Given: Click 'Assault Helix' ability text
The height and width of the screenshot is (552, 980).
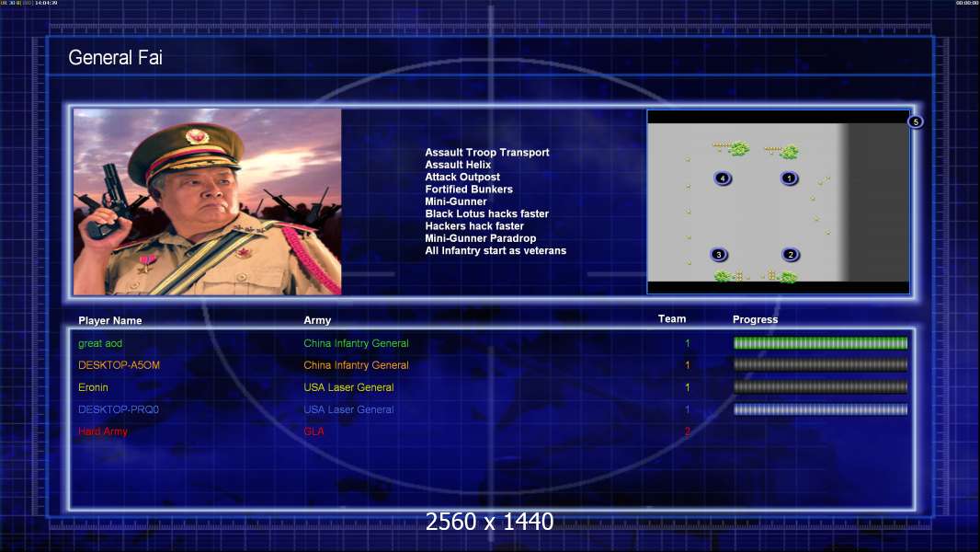Looking at the screenshot, I should (458, 165).
